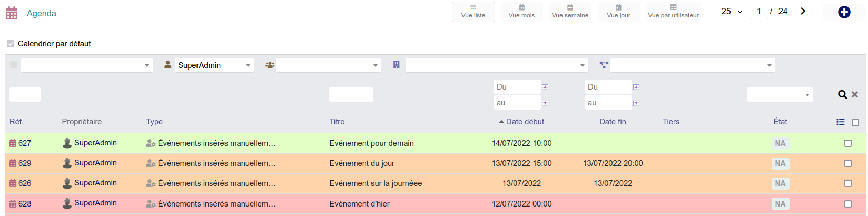Open the first empty filter dropdown
This screenshot has width=868, height=216.
pyautogui.click(x=86, y=65)
